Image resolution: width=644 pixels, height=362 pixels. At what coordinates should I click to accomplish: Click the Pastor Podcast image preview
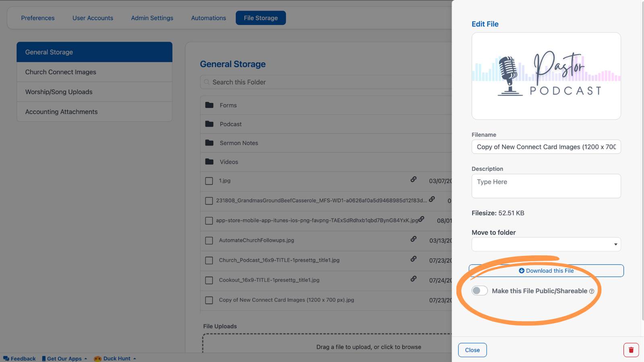point(546,76)
